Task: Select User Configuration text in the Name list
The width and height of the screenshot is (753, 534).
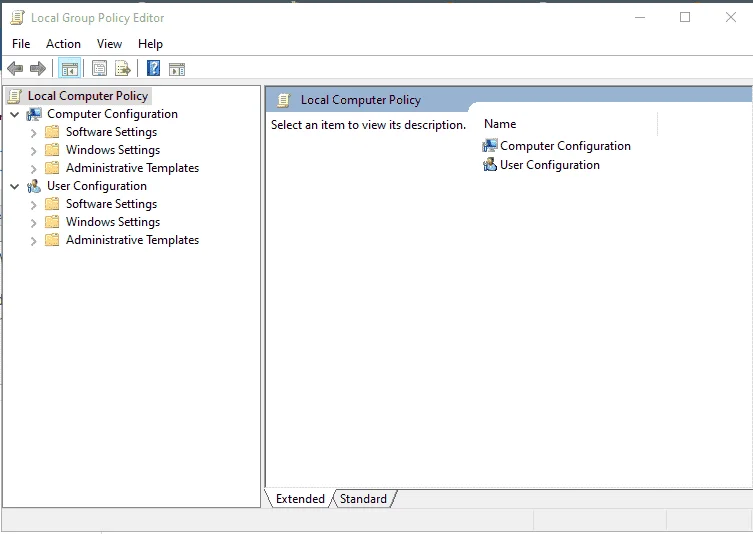Action: 550,165
